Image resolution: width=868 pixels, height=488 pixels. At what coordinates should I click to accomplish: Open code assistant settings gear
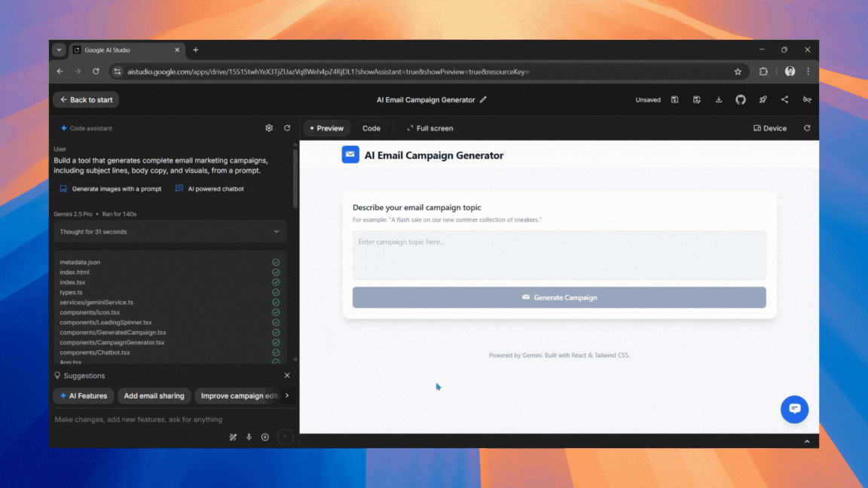pyautogui.click(x=269, y=128)
